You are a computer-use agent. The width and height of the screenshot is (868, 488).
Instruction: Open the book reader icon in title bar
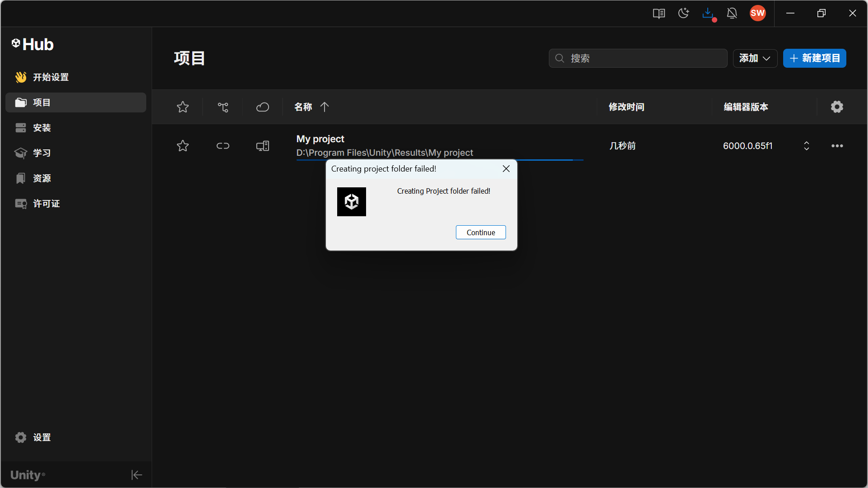pos(659,14)
